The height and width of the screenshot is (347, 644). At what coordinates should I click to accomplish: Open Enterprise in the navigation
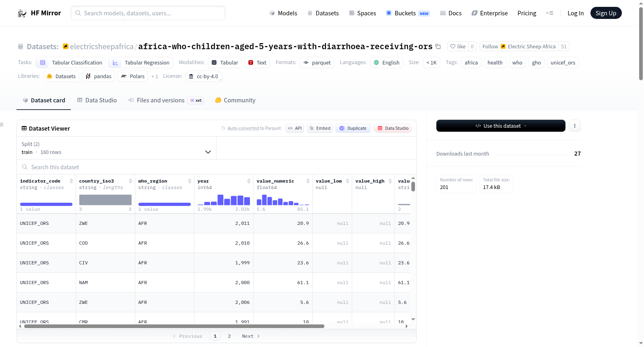489,13
